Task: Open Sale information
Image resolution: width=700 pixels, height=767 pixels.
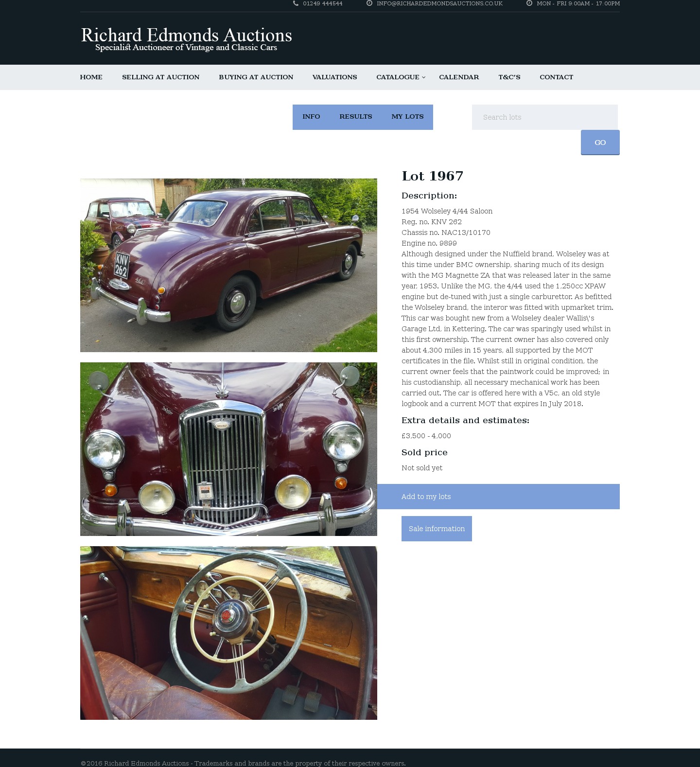Action: coord(437,529)
